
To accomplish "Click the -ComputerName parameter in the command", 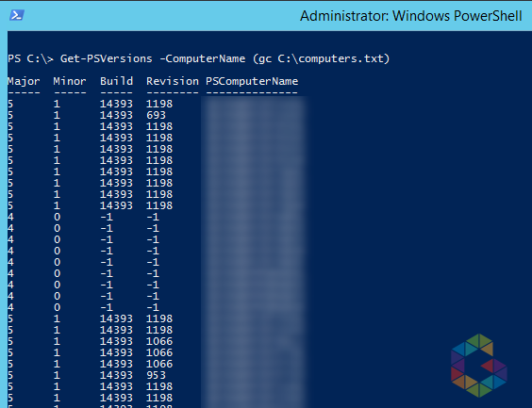I will tap(202, 58).
